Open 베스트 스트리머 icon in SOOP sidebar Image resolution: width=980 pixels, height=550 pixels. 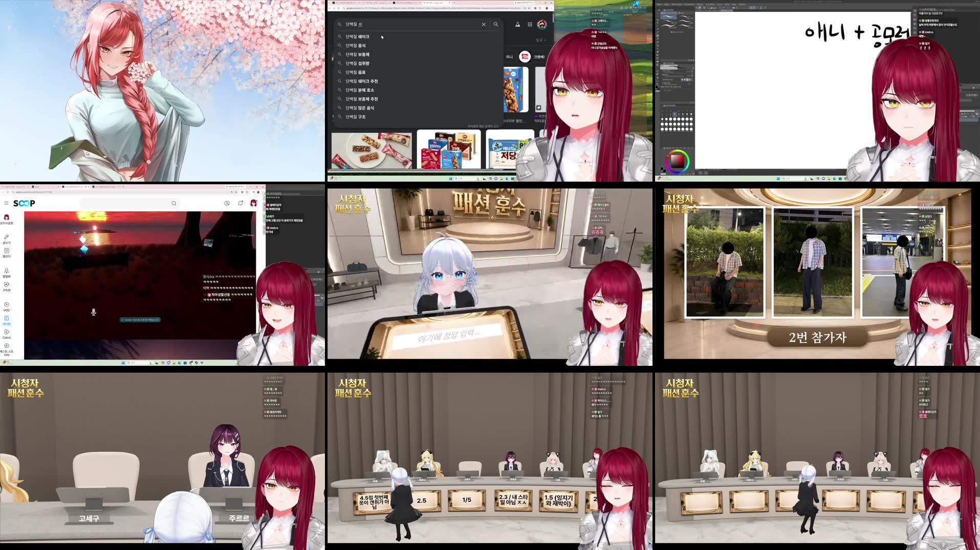7,346
